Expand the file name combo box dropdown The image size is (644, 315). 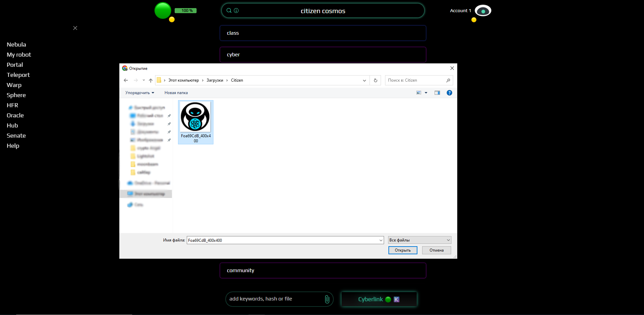pyautogui.click(x=381, y=240)
